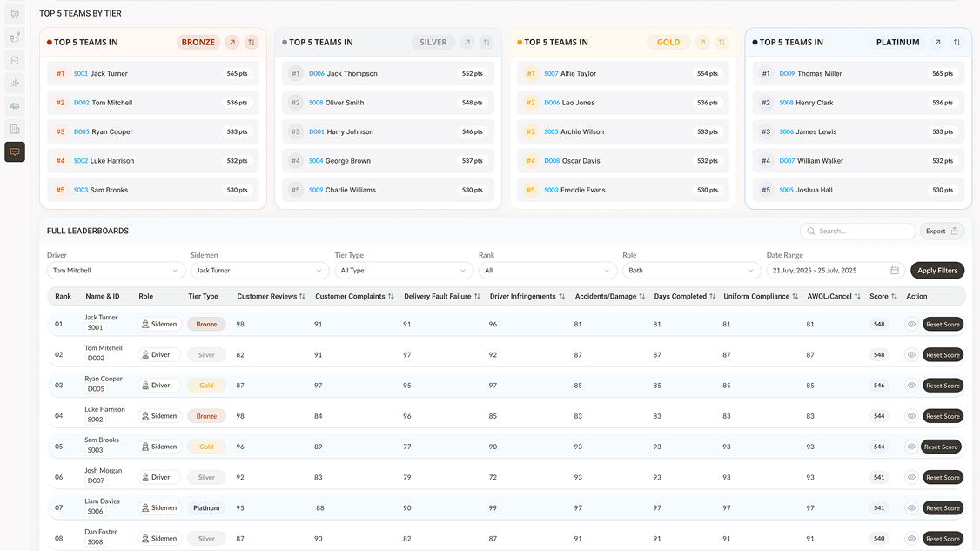Open the buildings sidebar icon
Image resolution: width=980 pixels, height=551 pixels.
15,129
